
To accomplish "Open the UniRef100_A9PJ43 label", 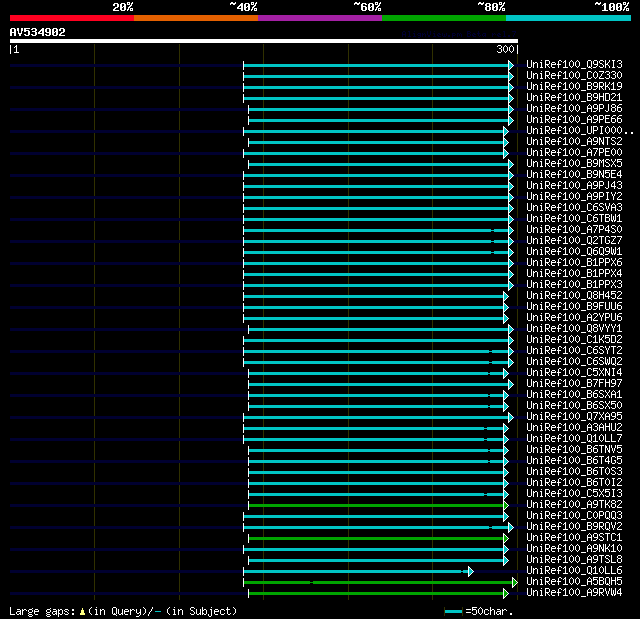I will coord(574,186).
